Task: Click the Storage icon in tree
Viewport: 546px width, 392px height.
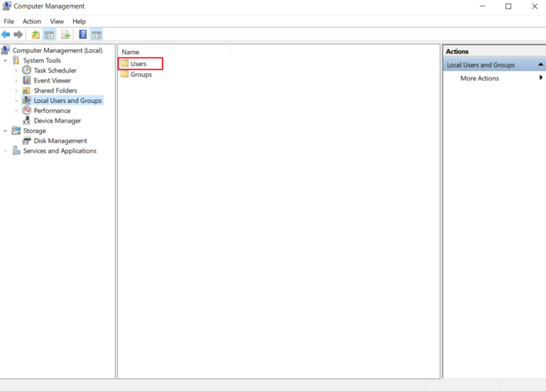Action: 16,131
